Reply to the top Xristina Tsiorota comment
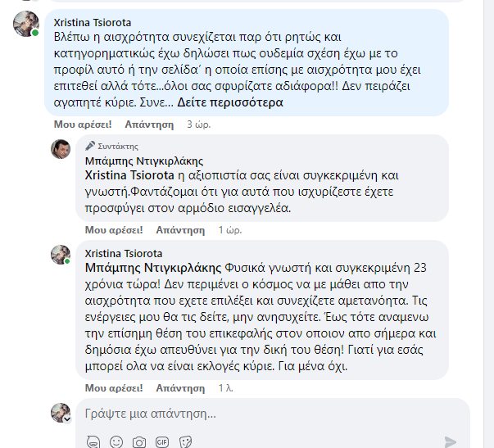This screenshot has width=494, height=448. 149,125
